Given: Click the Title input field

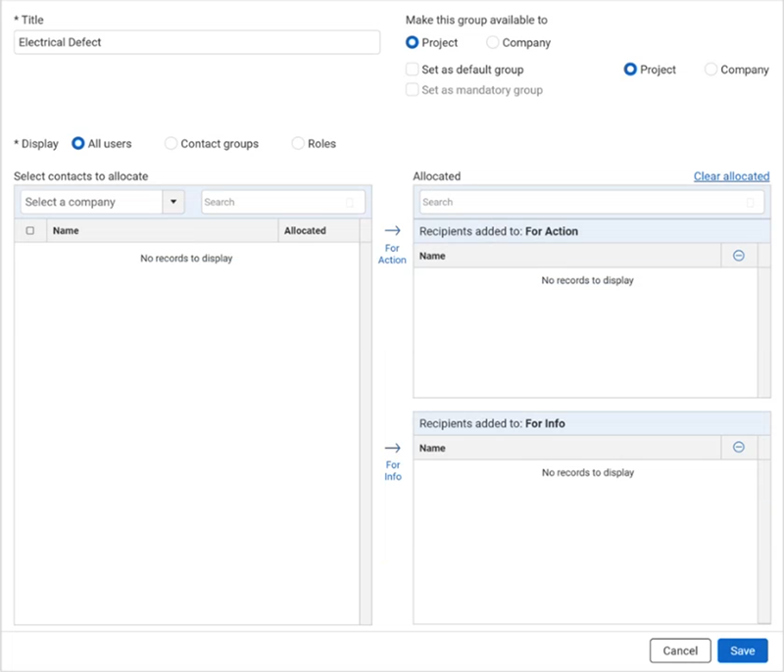Looking at the screenshot, I should [x=197, y=42].
